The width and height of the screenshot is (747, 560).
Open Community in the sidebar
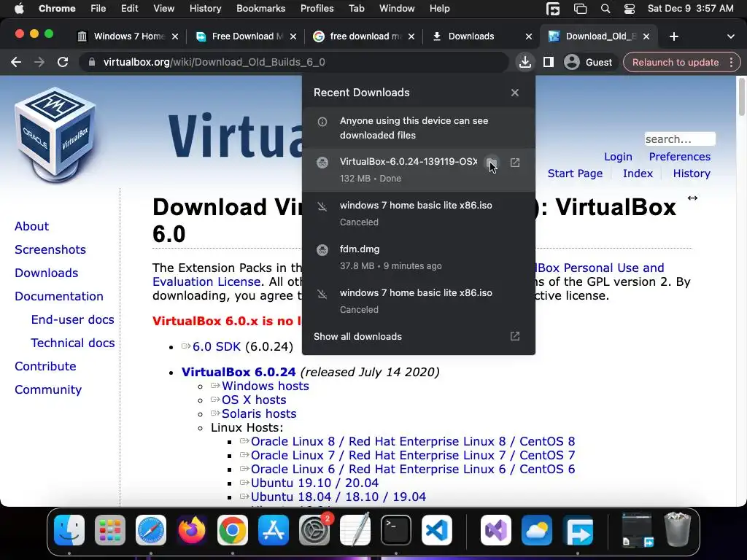tap(48, 389)
